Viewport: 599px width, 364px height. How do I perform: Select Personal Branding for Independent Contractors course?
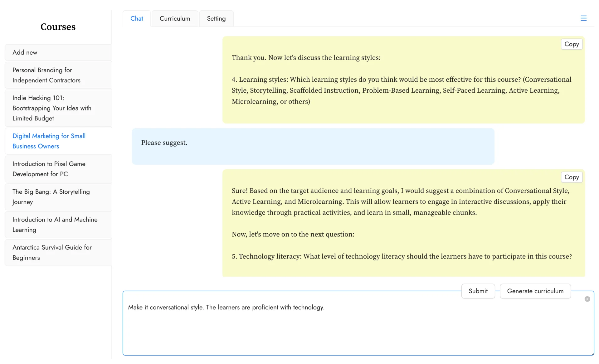(x=58, y=75)
